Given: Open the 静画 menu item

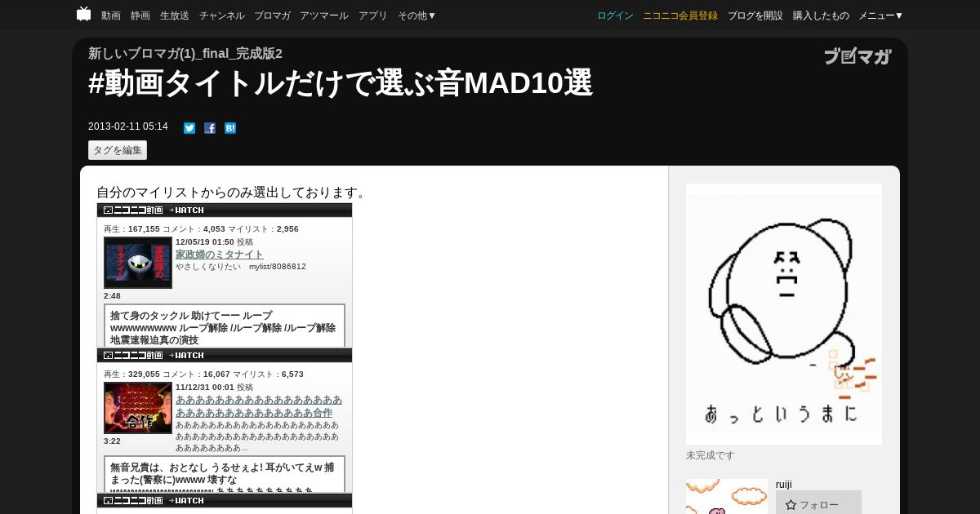Looking at the screenshot, I should click(140, 16).
